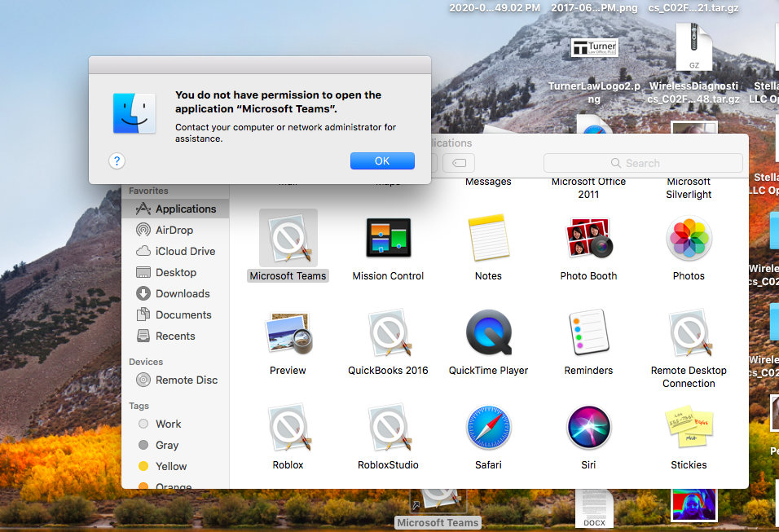Filter by the Work tag

pos(175,424)
